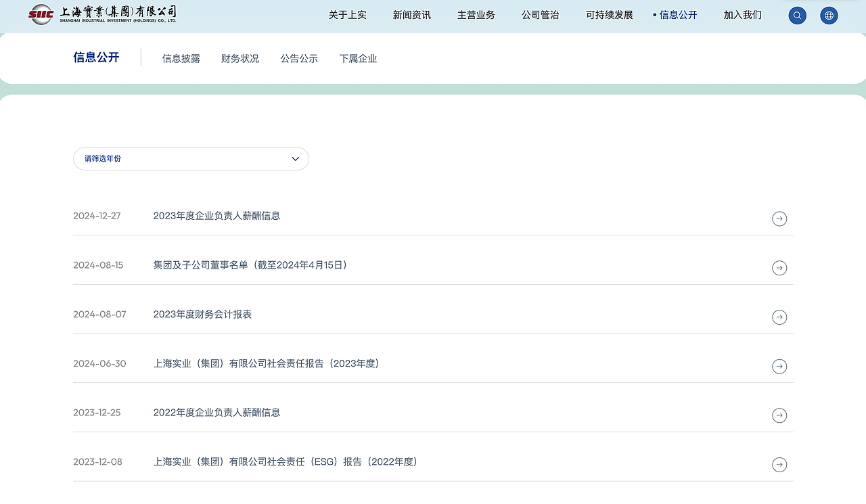The width and height of the screenshot is (866, 504).
Task: Click the 信息公开 page heading
Action: pos(96,58)
